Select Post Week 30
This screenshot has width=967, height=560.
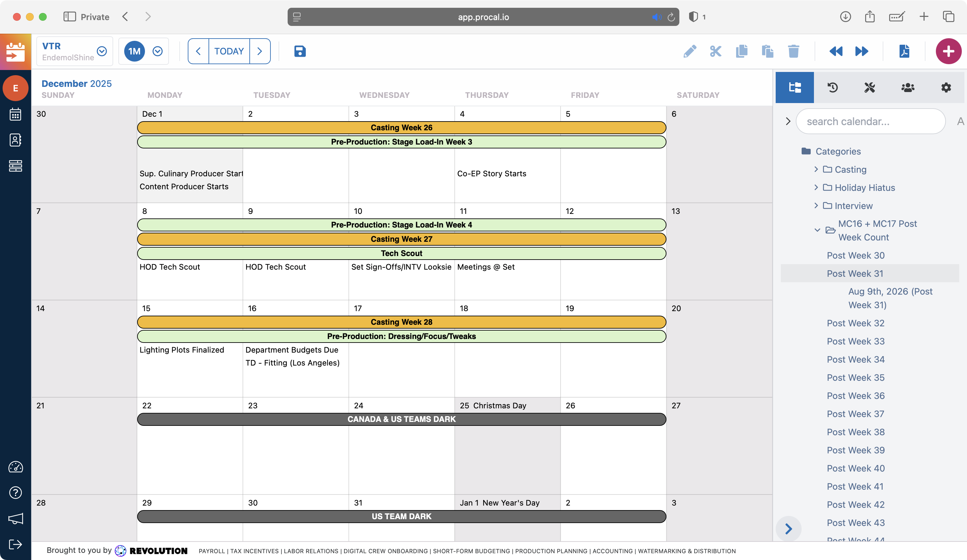pyautogui.click(x=856, y=255)
